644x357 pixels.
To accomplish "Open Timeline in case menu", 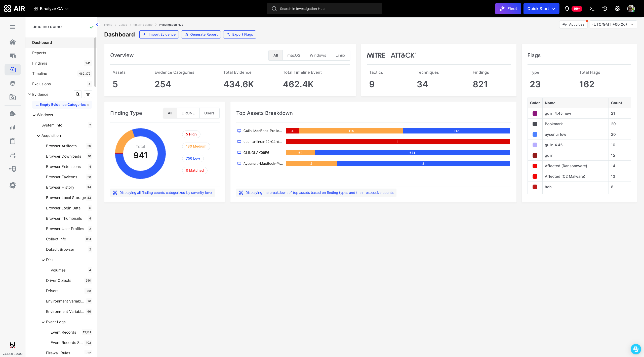I will 39,73.
